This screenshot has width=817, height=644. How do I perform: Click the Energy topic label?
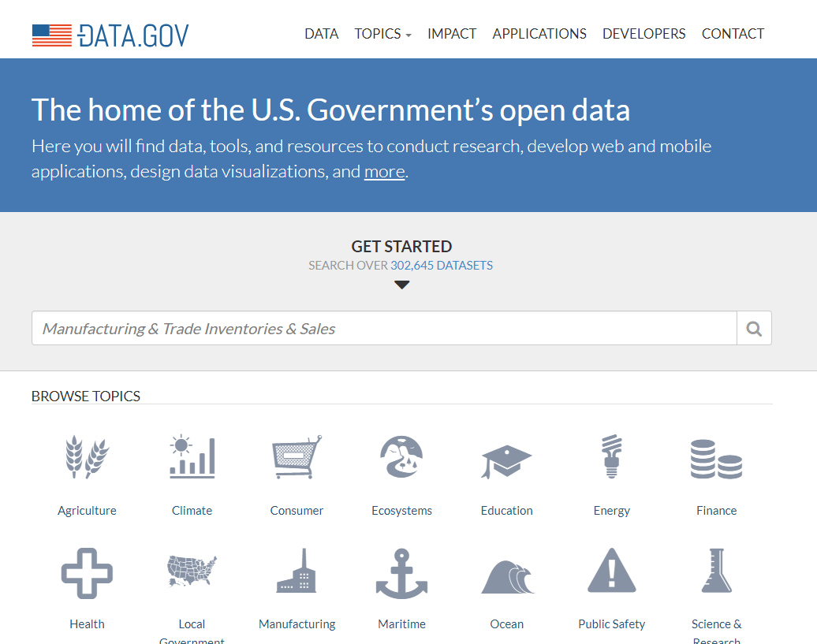(x=612, y=511)
